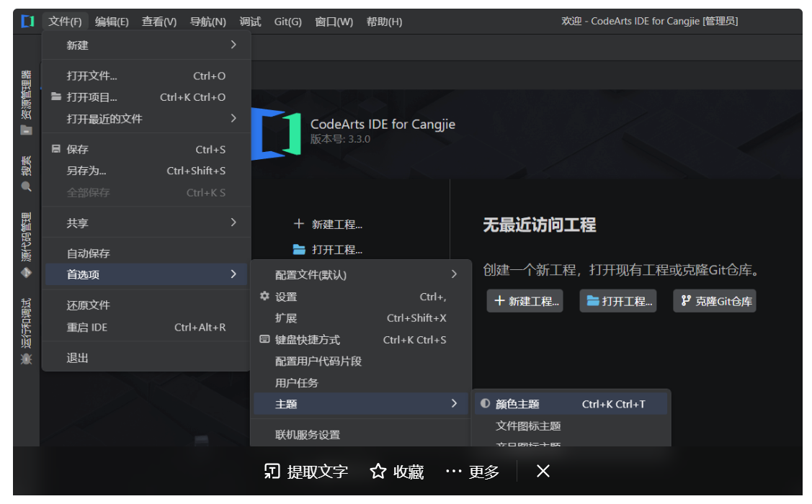The width and height of the screenshot is (812, 504).
Task: Click the 克隆Git仓库 button
Action: pyautogui.click(x=714, y=301)
